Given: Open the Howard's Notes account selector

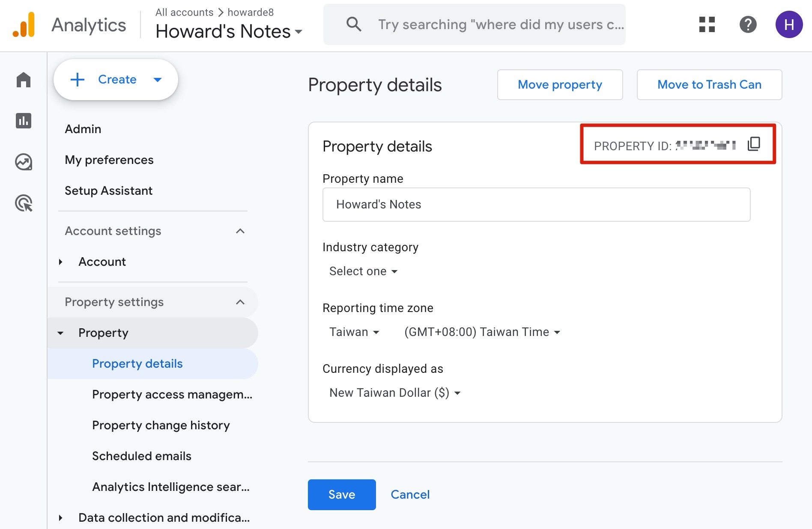Looking at the screenshot, I should click(x=229, y=31).
